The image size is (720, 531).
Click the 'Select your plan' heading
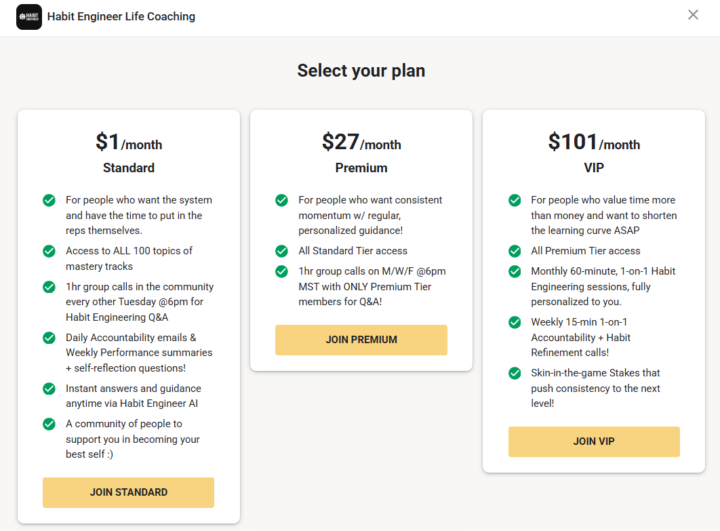360,71
